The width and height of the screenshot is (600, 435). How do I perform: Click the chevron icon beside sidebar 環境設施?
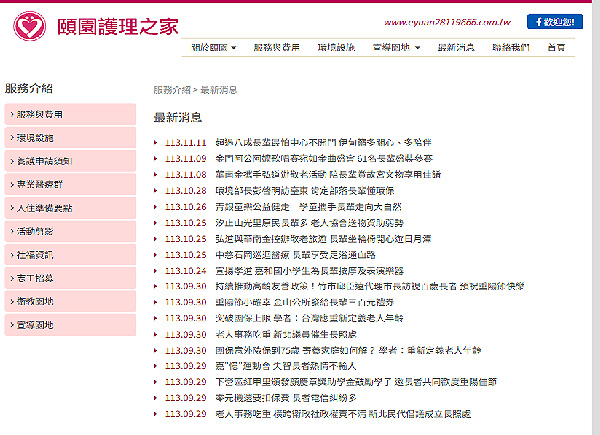(x=11, y=137)
